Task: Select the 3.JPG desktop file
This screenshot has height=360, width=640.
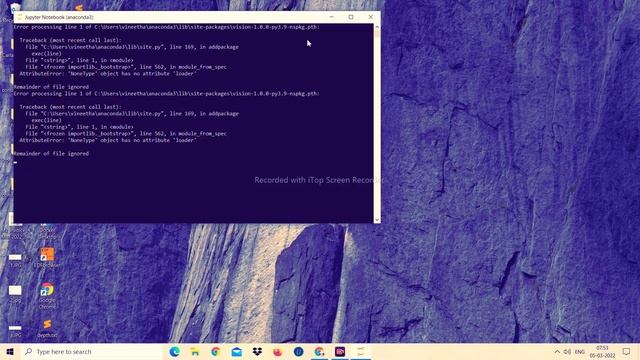Action: click(15, 331)
